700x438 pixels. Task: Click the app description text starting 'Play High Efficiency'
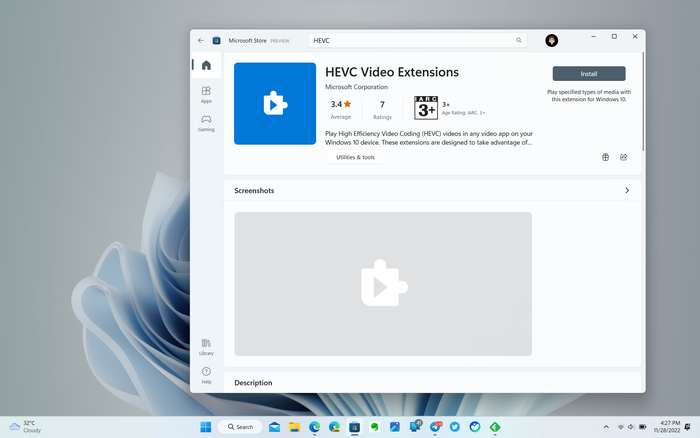(429, 138)
